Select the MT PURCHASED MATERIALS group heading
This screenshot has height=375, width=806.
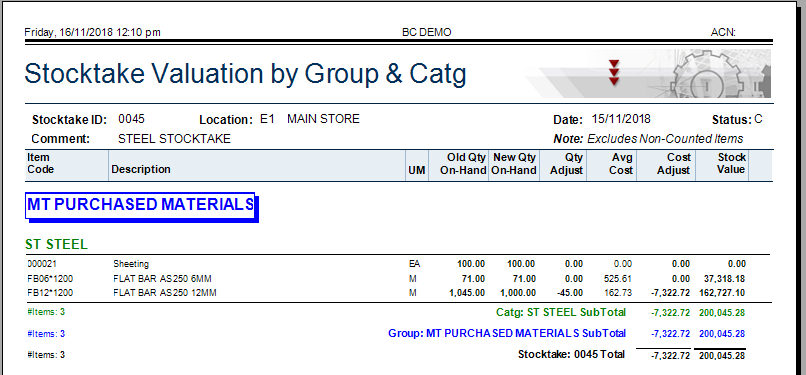(140, 205)
